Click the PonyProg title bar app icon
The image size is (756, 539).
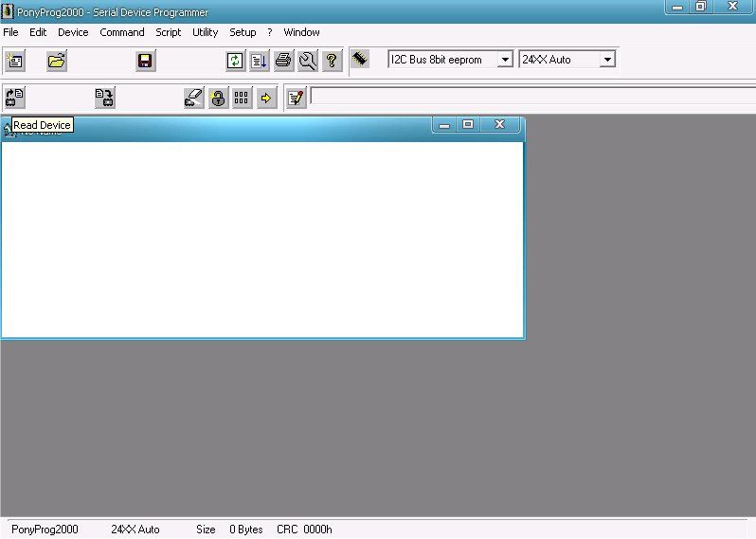point(8,10)
